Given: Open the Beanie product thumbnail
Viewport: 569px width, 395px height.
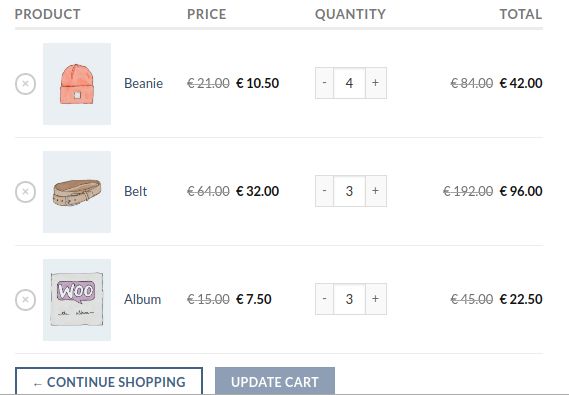Looking at the screenshot, I should 77,84.
